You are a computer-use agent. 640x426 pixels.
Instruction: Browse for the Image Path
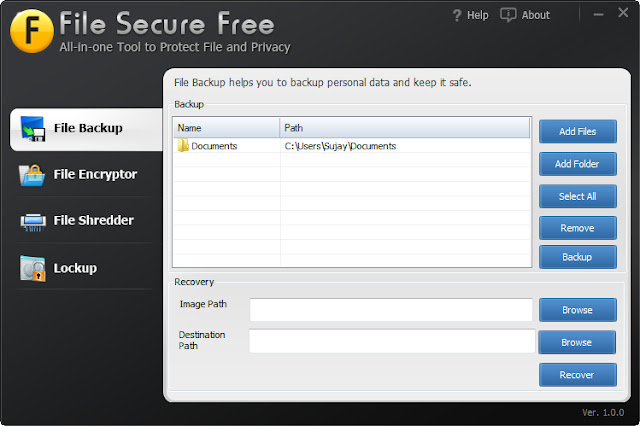[x=577, y=310]
